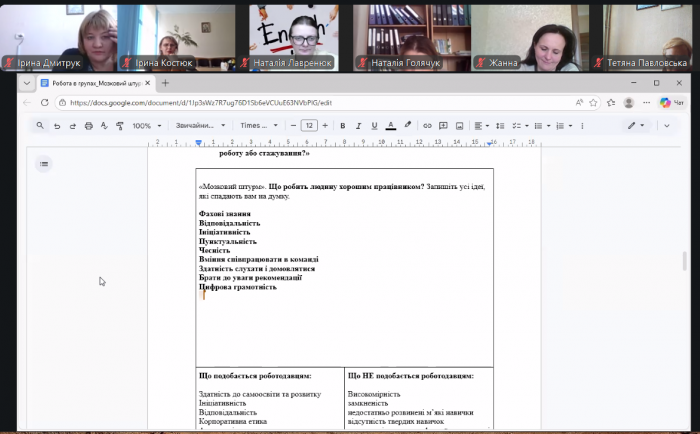Open the document outline sidebar icon
The width and height of the screenshot is (700, 434).
(x=44, y=163)
